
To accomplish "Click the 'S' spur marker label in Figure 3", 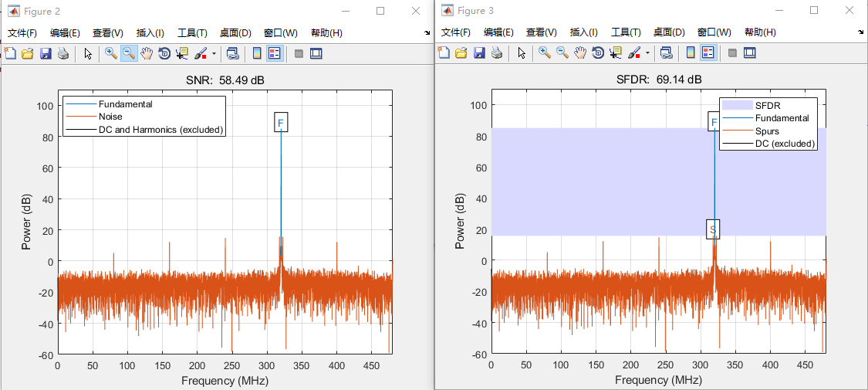I will (713, 229).
